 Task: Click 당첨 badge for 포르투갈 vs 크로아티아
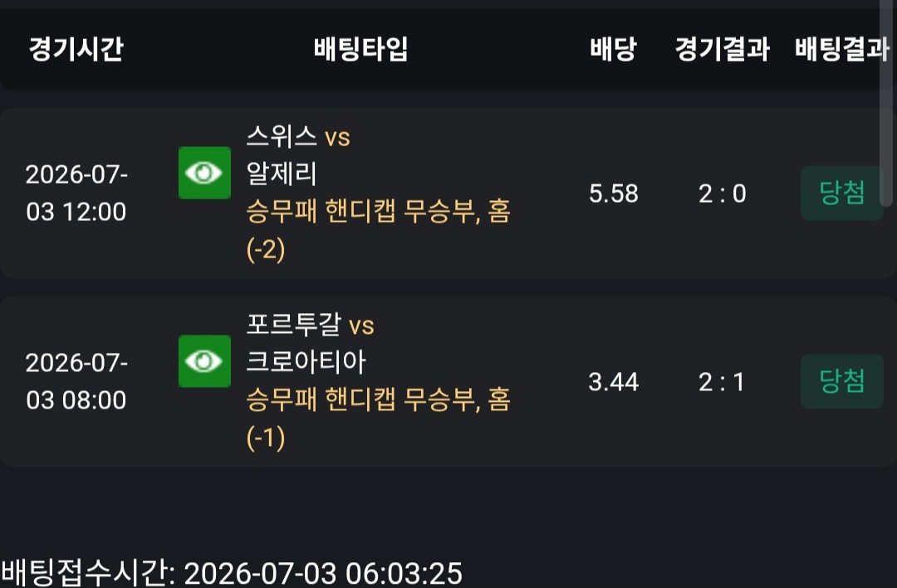(x=841, y=381)
